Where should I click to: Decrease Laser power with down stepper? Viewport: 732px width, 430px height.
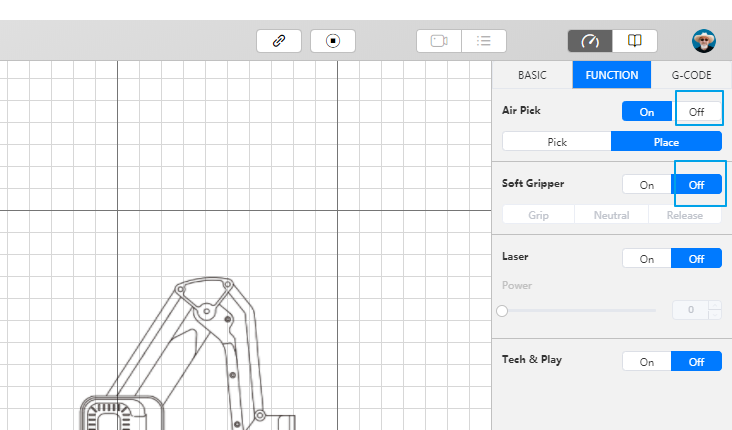tap(715, 315)
